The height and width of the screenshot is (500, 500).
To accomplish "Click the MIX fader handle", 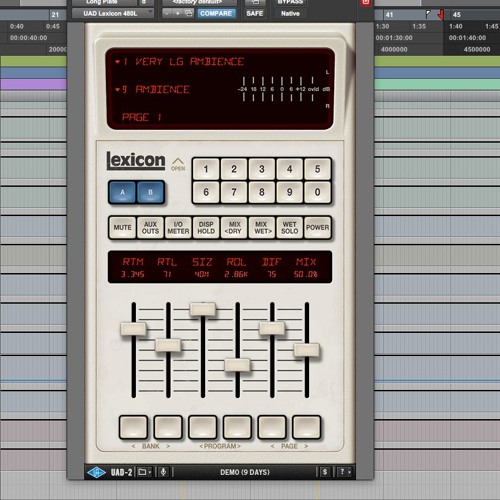I will pyautogui.click(x=307, y=351).
